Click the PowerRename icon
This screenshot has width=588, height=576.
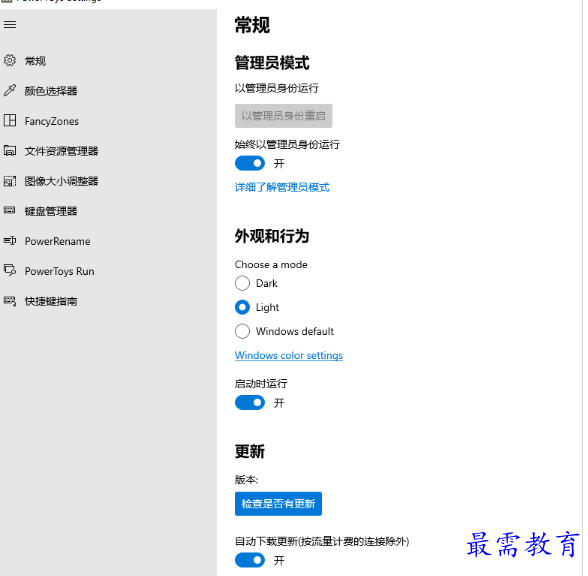tap(10, 240)
